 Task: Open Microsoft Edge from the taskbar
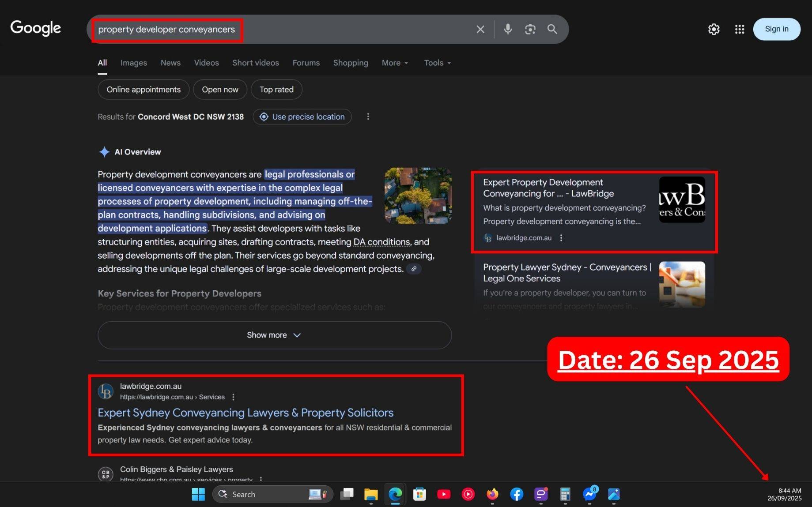(395, 494)
